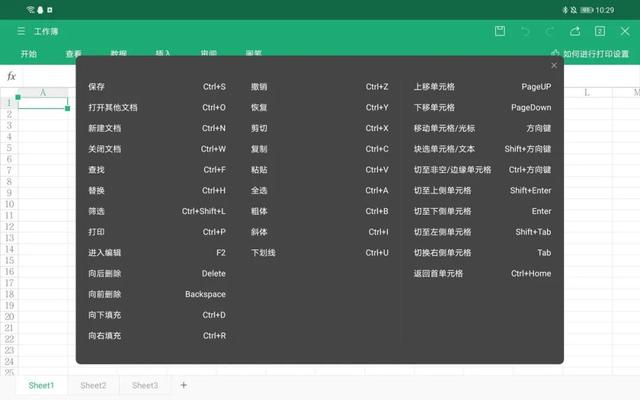Open the hamburger menu next to 工作簿

pos(21,31)
